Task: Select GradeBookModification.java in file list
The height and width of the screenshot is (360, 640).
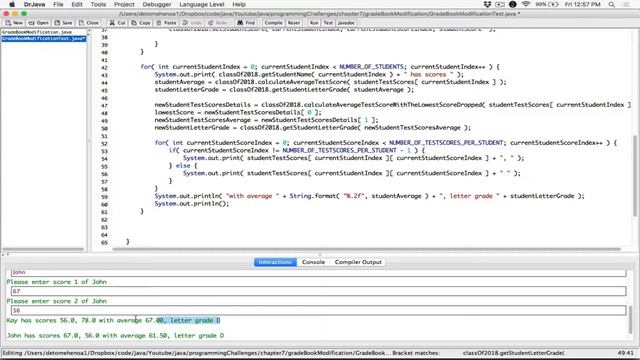Action: click(x=37, y=32)
